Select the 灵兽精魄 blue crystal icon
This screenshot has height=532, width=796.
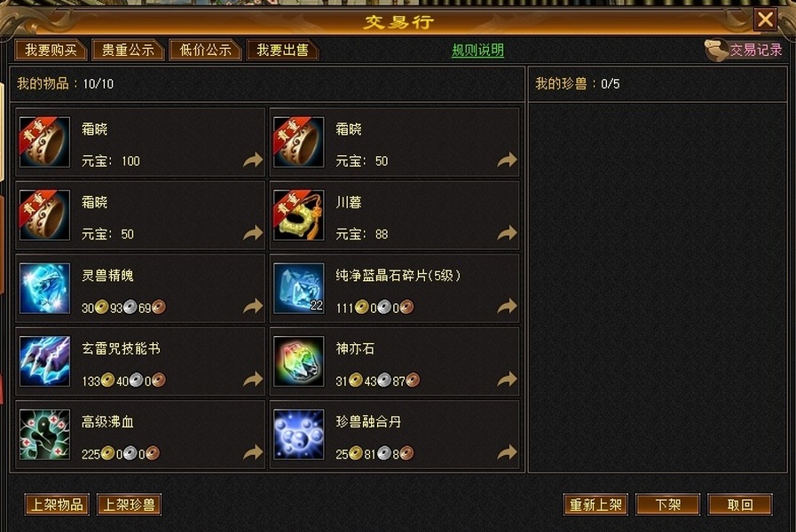pos(44,288)
